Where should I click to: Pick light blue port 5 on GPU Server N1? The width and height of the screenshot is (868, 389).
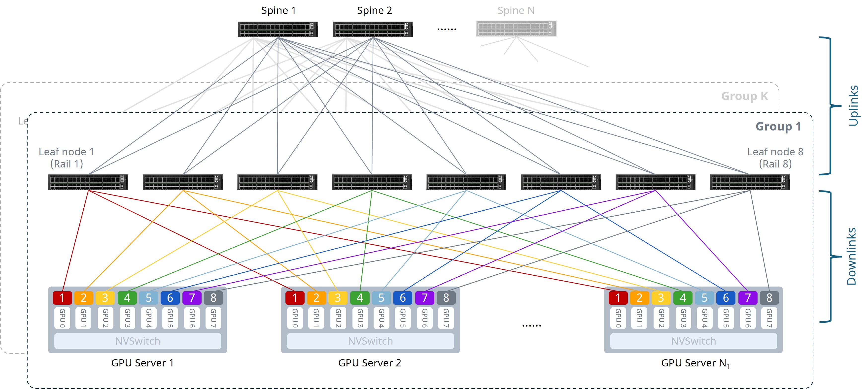click(x=705, y=298)
